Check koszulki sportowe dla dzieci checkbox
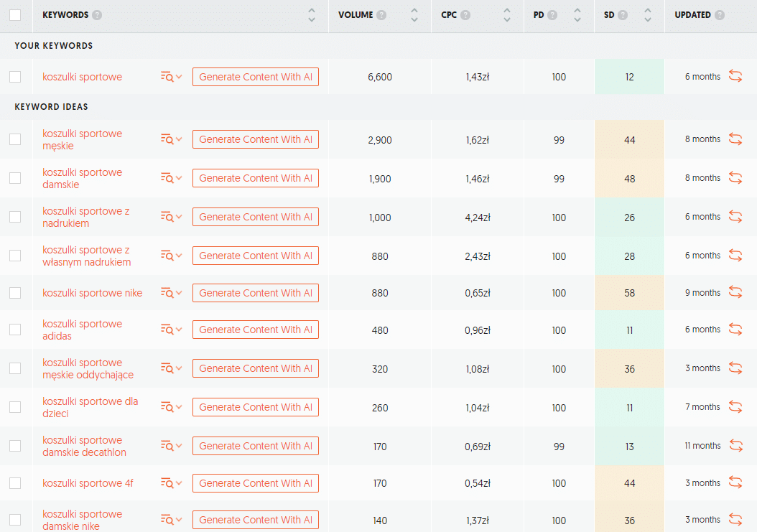This screenshot has height=532, width=757. point(15,407)
